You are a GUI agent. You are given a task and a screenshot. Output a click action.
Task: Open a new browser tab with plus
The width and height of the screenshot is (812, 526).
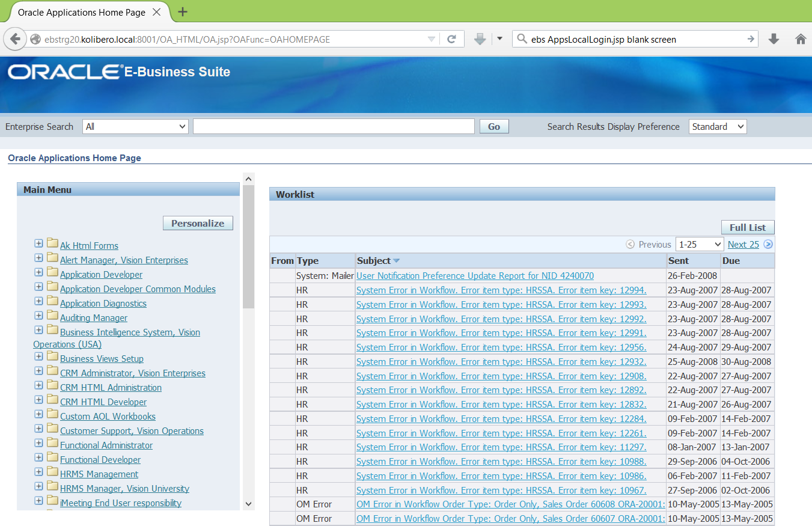click(183, 12)
